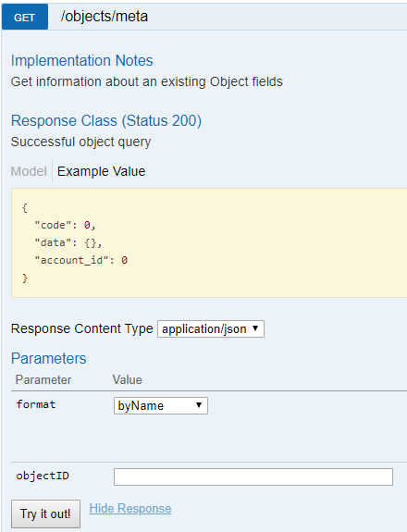Click the "account_id" line in the example JSON

81,260
